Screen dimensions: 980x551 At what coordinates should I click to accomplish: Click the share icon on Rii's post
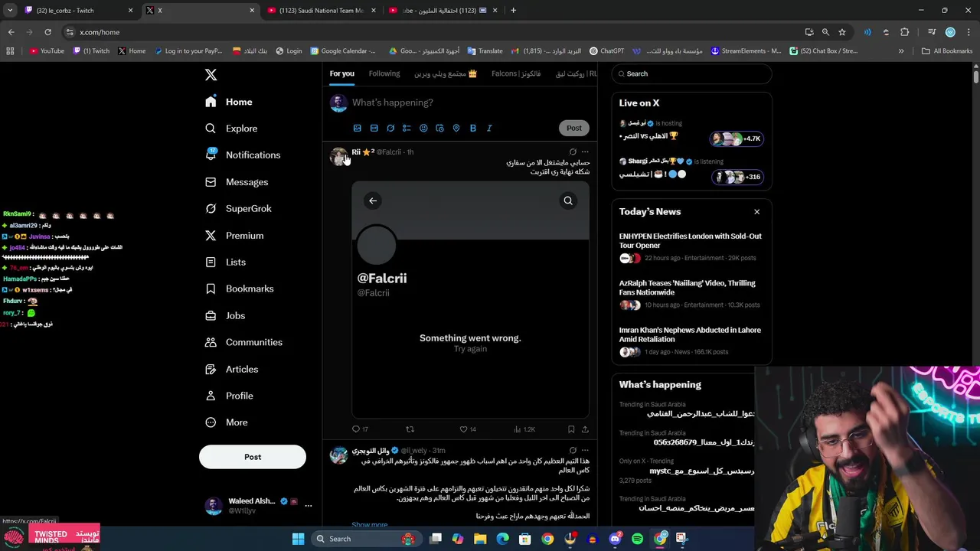(x=585, y=429)
